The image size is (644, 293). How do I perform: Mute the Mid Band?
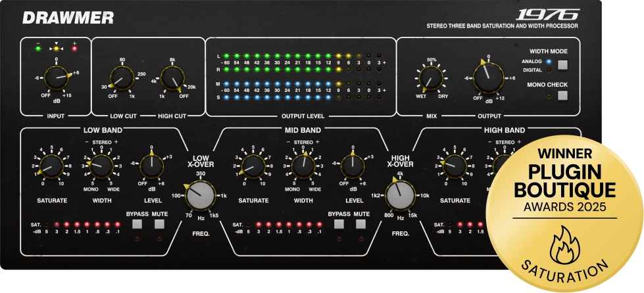(x=360, y=224)
